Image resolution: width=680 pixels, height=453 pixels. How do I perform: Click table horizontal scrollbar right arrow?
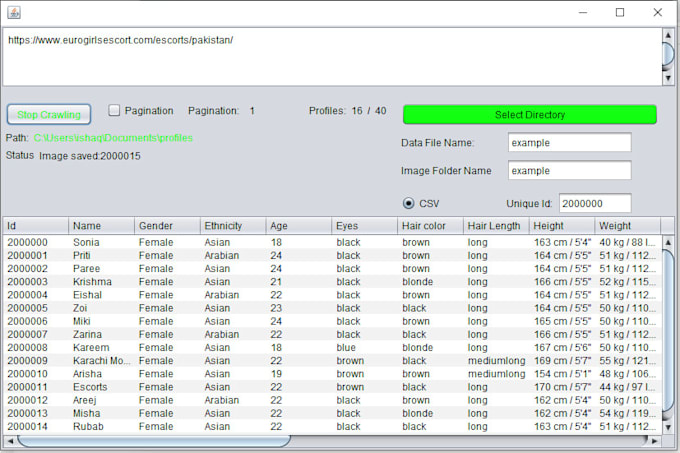[x=655, y=441]
